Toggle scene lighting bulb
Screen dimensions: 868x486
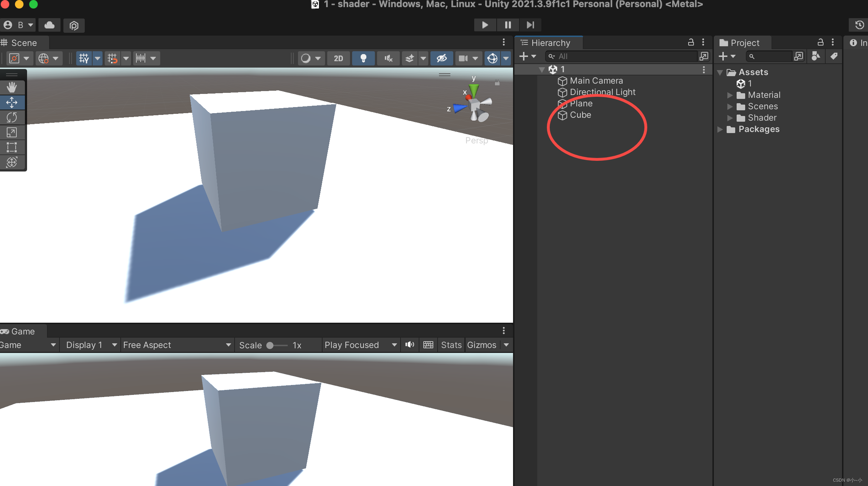click(363, 58)
